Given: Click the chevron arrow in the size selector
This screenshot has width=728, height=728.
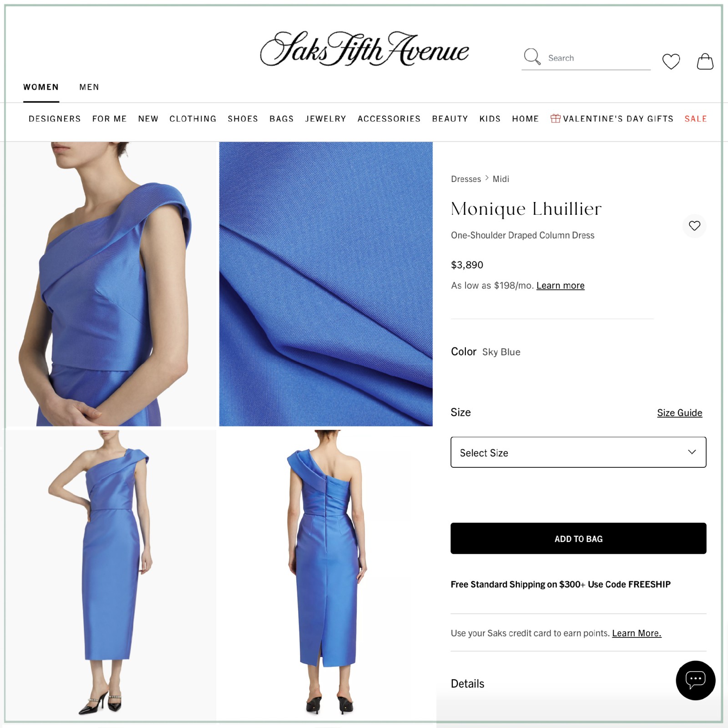Looking at the screenshot, I should [x=692, y=452].
